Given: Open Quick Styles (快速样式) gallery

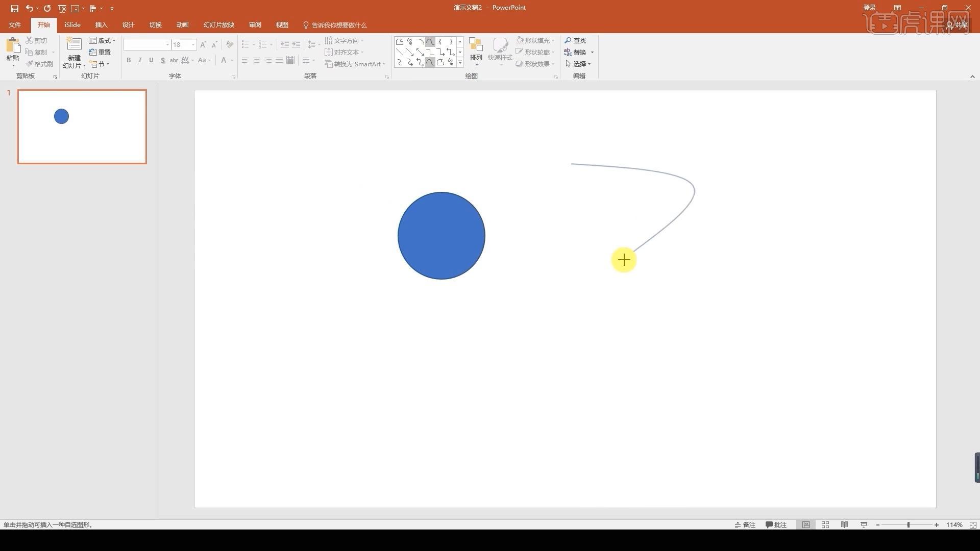Looking at the screenshot, I should 500,50.
